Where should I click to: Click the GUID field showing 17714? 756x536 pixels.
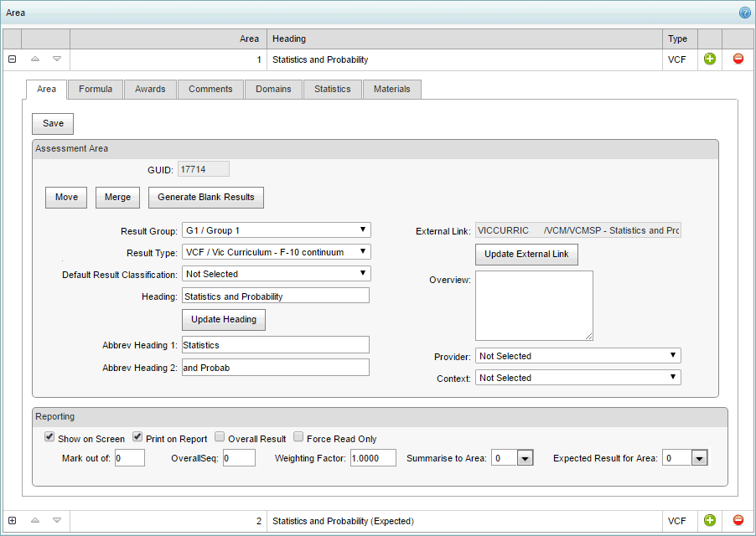coord(204,169)
